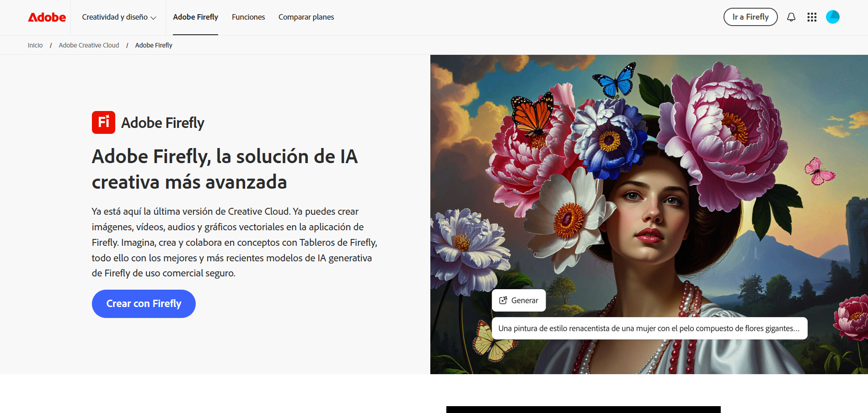Open the notifications bell

coord(791,17)
